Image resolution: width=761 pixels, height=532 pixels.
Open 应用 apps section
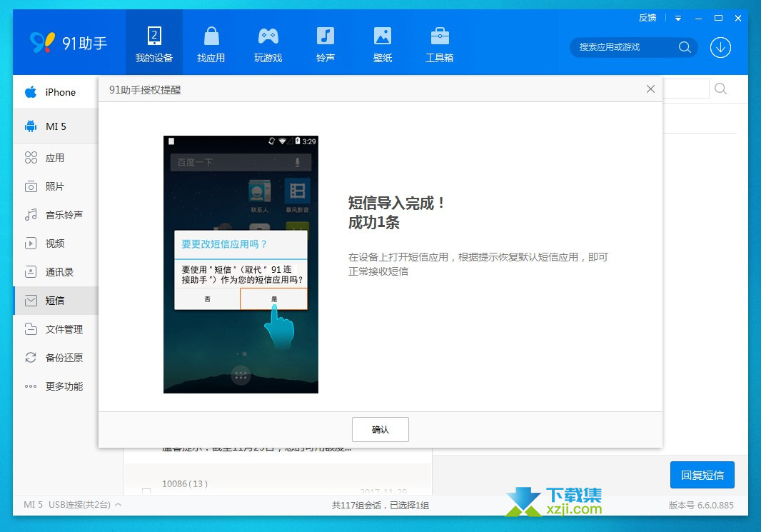[x=56, y=158]
